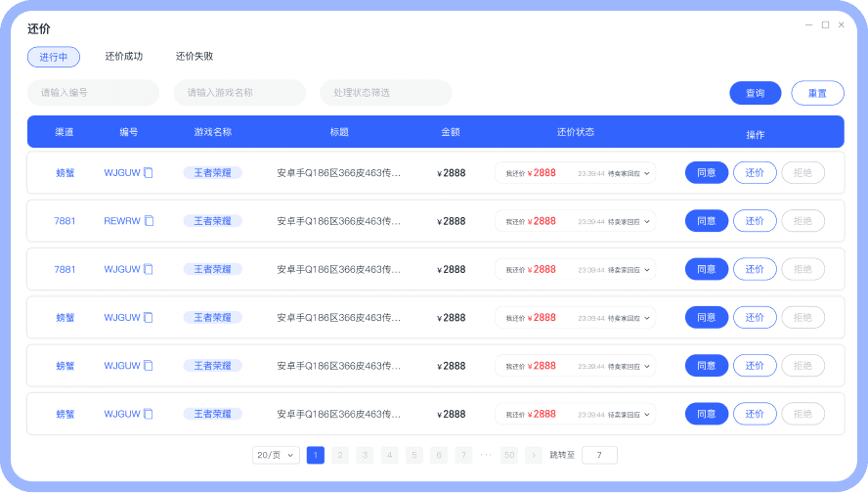868x493 pixels.
Task: Click the title text in the REWRW row
Action: coord(339,221)
